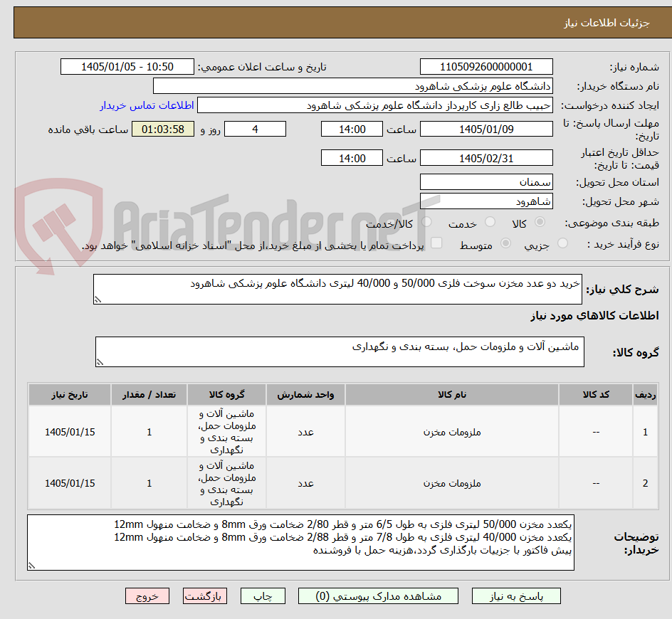Click the countdown timer 01:03:58
The width and height of the screenshot is (672, 619).
click(x=163, y=129)
